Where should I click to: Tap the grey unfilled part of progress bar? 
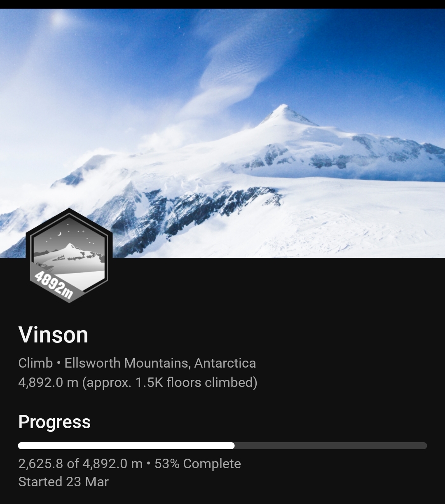pos(331,445)
